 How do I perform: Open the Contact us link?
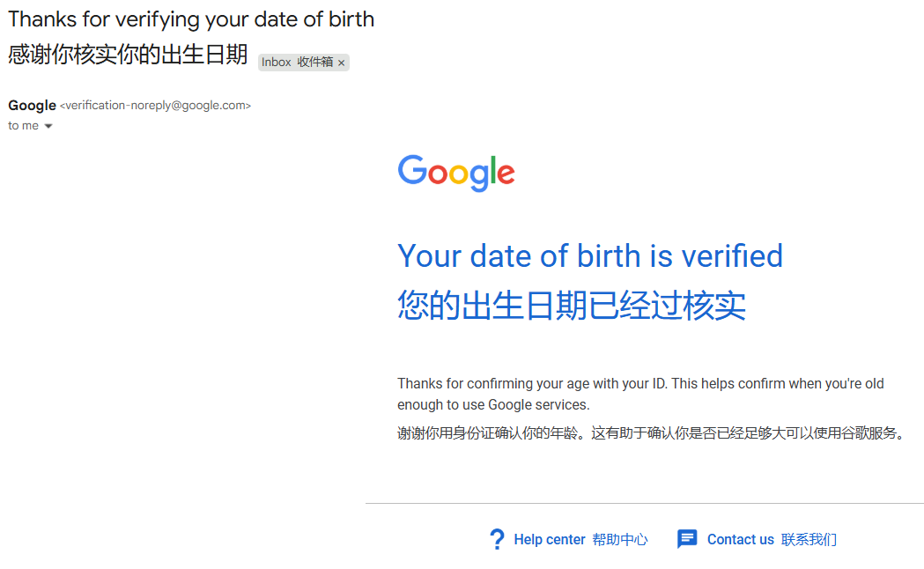[x=740, y=540]
